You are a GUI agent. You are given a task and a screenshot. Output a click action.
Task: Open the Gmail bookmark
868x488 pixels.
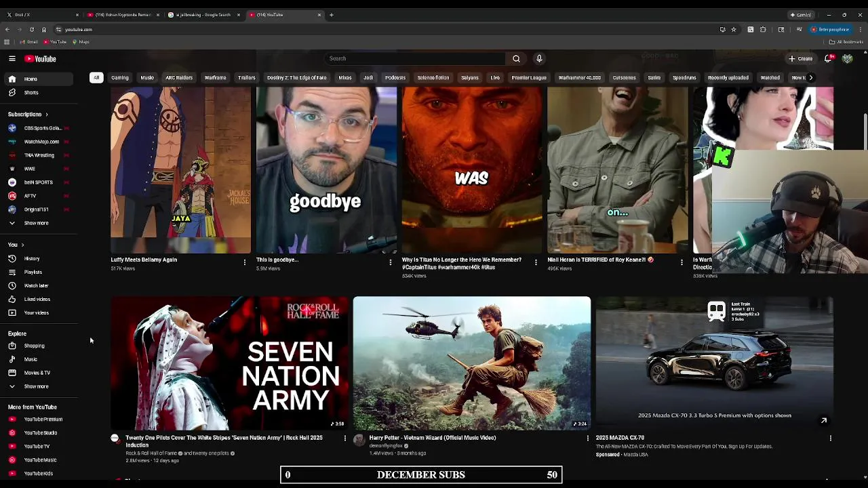29,42
